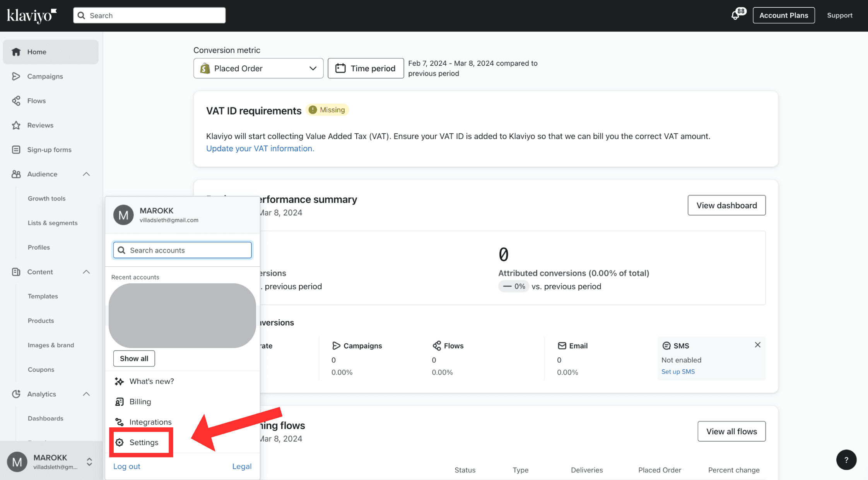This screenshot has height=480, width=868.
Task: Open the Support link
Action: pos(840,15)
